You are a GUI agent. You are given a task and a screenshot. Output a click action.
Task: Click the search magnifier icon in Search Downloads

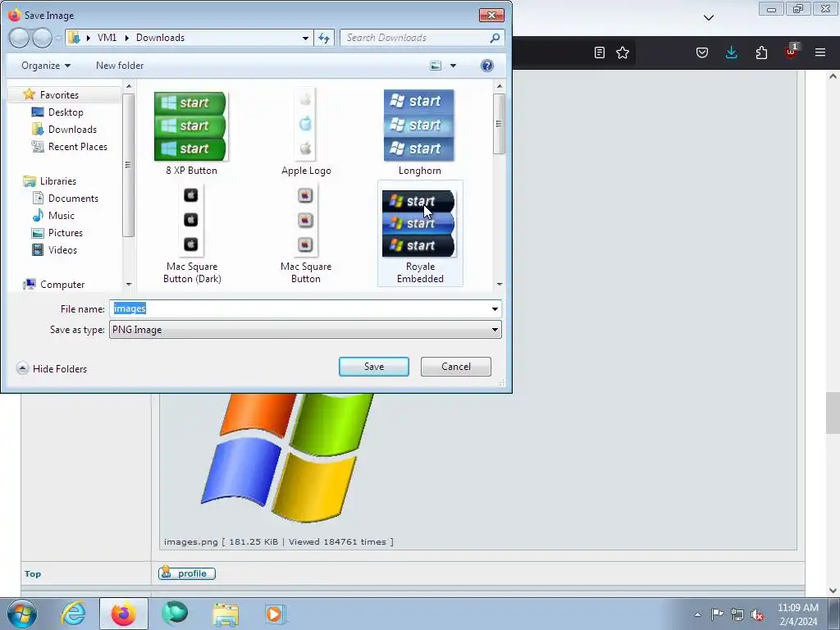(495, 38)
